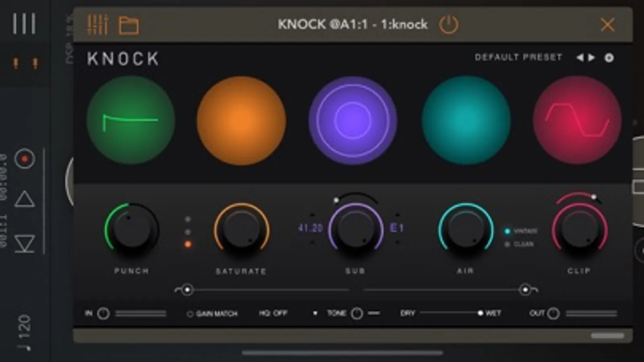
Task: Click the PUNCH knob
Action: click(132, 228)
